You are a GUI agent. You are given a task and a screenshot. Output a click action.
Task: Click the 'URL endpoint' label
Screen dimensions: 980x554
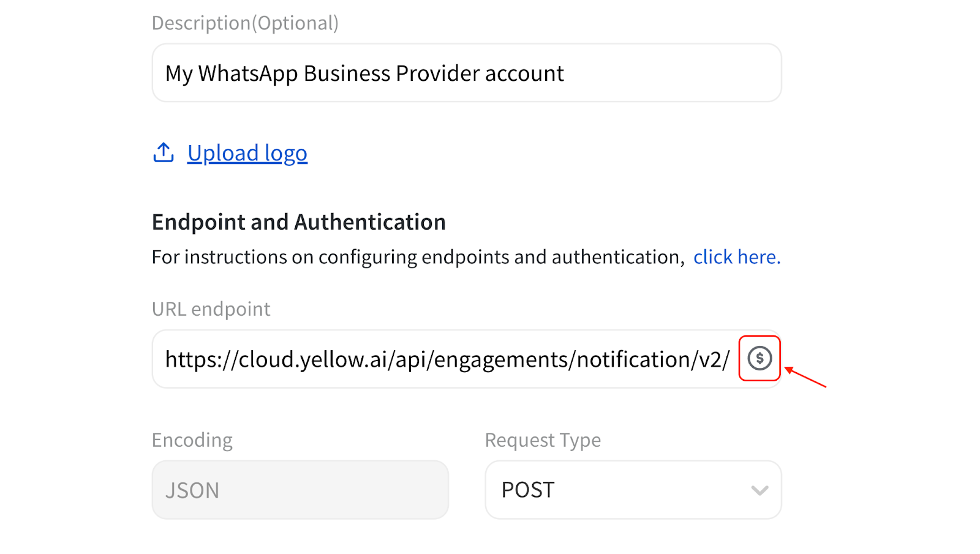211,309
